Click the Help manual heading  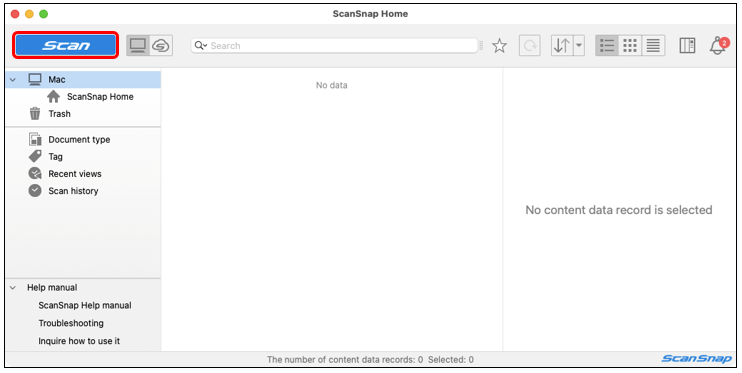[x=52, y=287]
